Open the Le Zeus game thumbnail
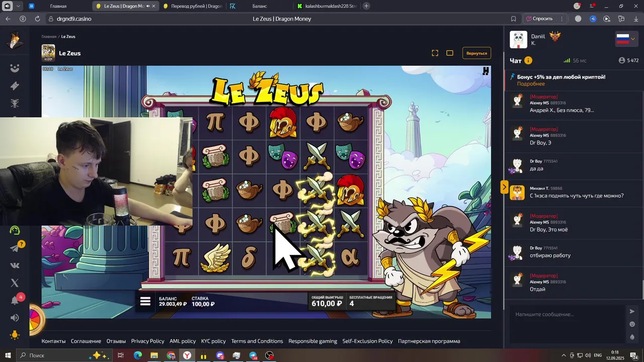644x362 pixels. [x=48, y=53]
